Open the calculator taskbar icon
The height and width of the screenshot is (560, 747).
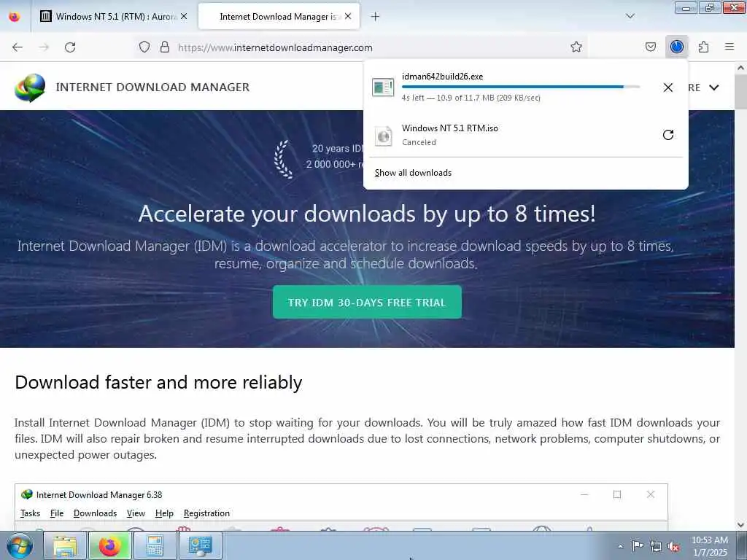155,545
